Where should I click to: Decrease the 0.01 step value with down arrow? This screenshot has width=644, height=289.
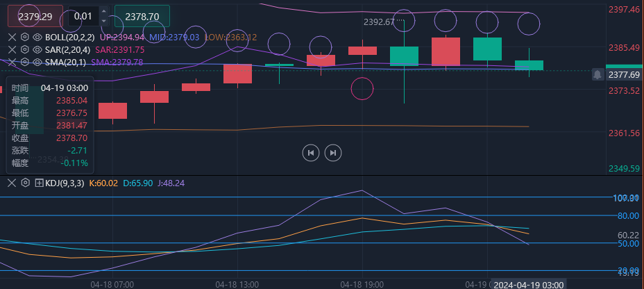[103, 19]
